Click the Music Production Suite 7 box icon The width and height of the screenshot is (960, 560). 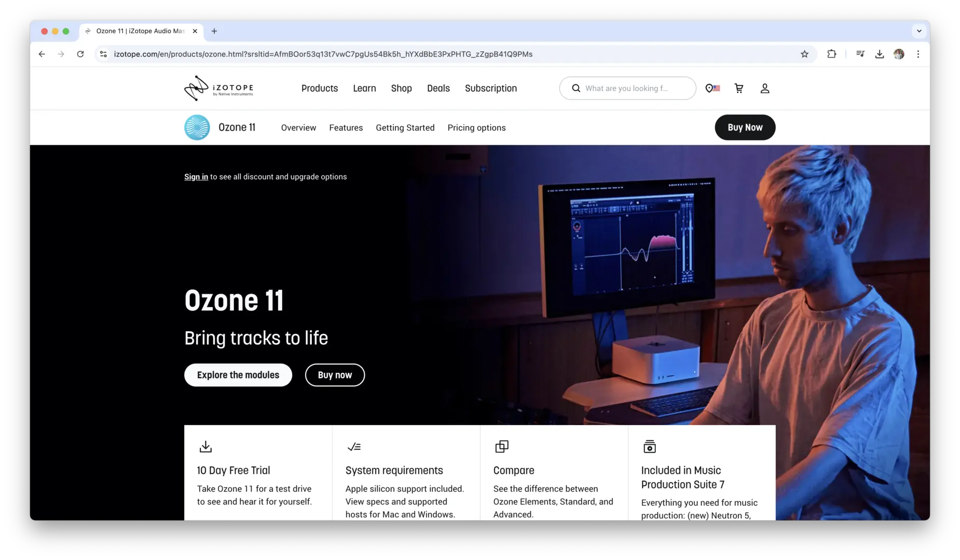pos(650,446)
